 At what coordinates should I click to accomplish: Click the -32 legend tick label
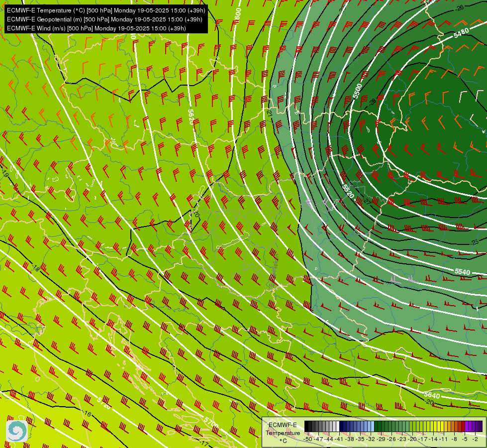click(x=371, y=439)
